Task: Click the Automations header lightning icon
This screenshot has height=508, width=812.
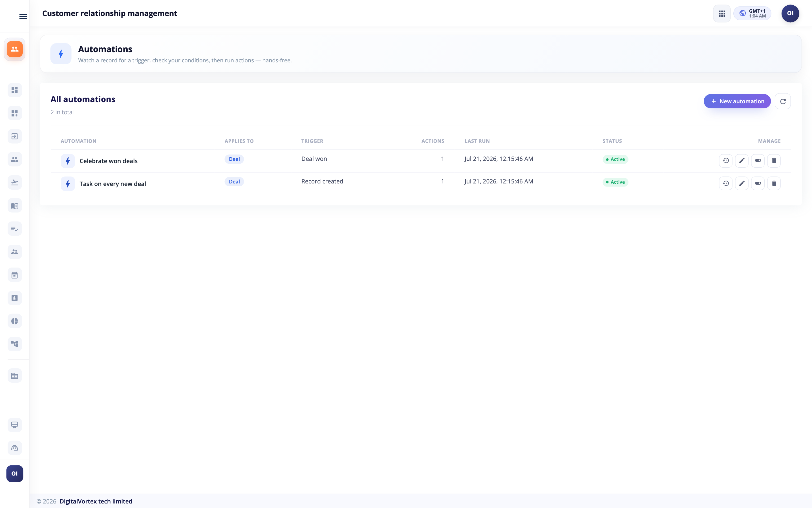Action: pos(61,54)
